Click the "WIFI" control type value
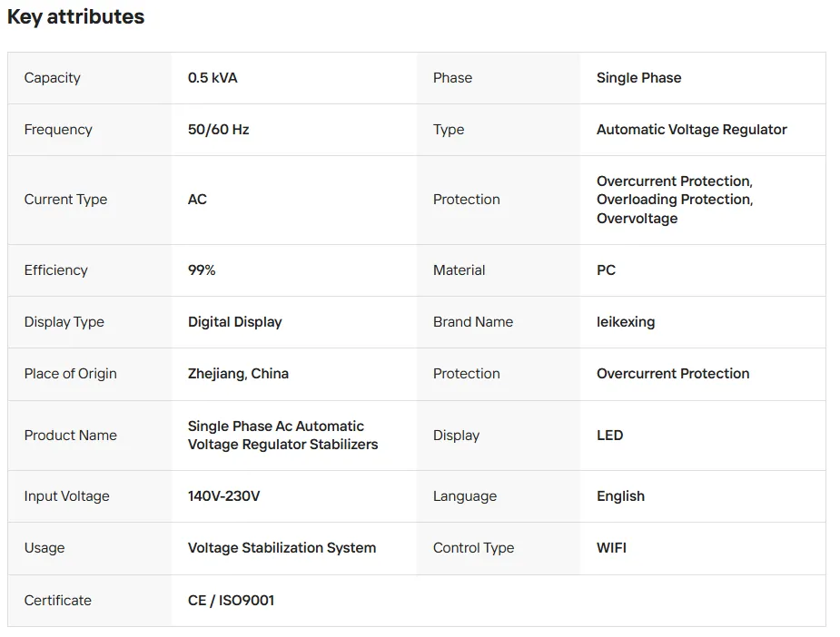The height and width of the screenshot is (637, 840). point(611,548)
